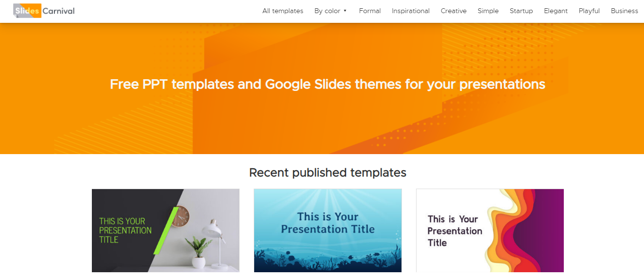Open the By color menu
This screenshot has width=644, height=280.
[x=327, y=11]
